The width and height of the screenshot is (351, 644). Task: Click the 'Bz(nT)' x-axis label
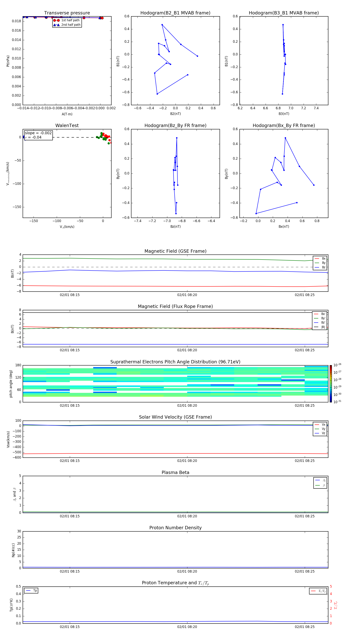coord(175,227)
